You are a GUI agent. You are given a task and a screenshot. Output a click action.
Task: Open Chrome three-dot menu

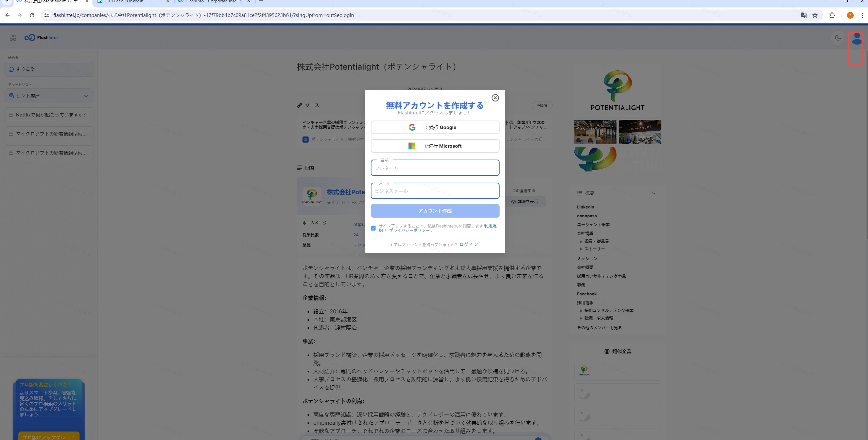pyautogui.click(x=862, y=15)
